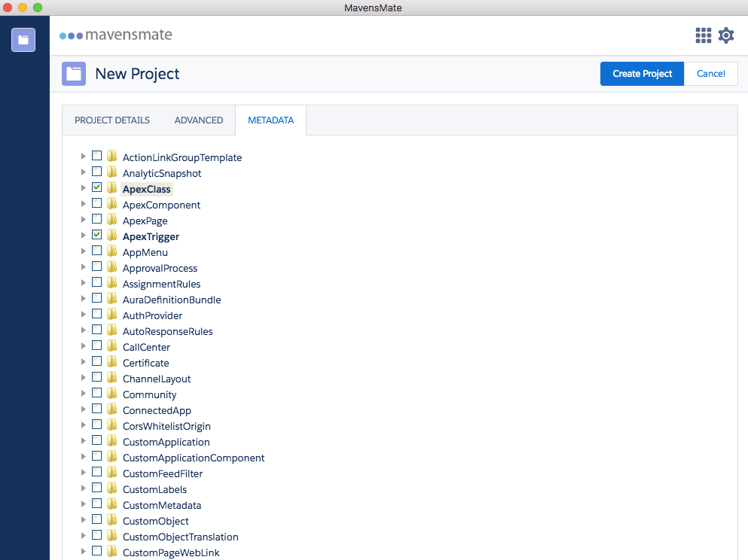Open the settings gear icon

pos(726,35)
